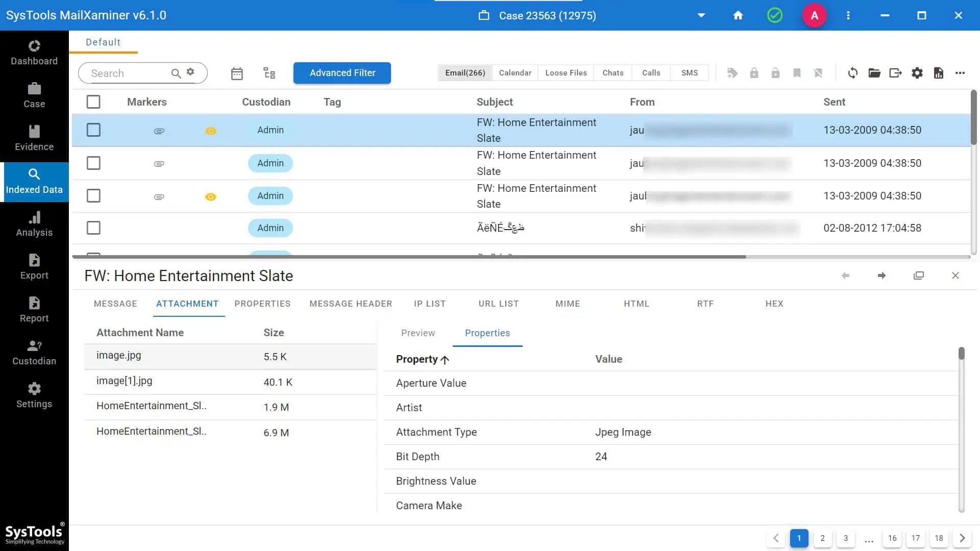Open list settings gear icon
The width and height of the screenshot is (980, 551).
[x=917, y=73]
